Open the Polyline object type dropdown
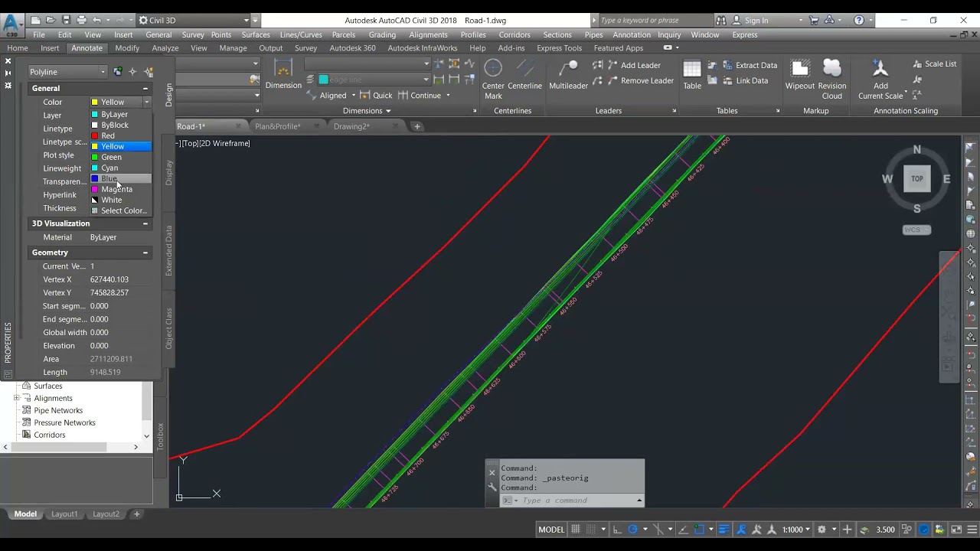This screenshot has height=551, width=980. click(67, 72)
